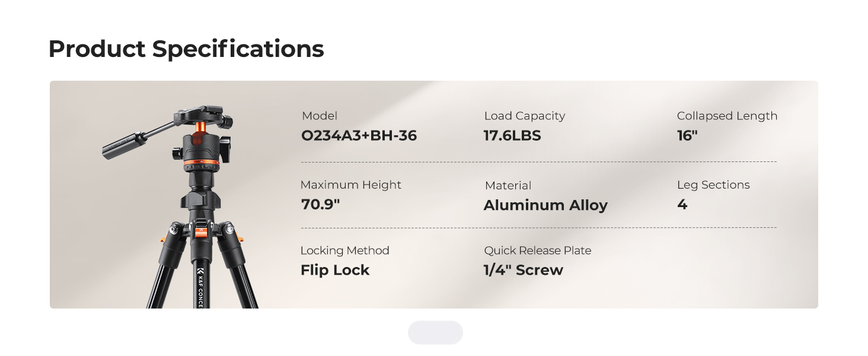Click the 17.6LBS load capacity value
Viewport: 868px width, 356px height.
click(x=512, y=136)
